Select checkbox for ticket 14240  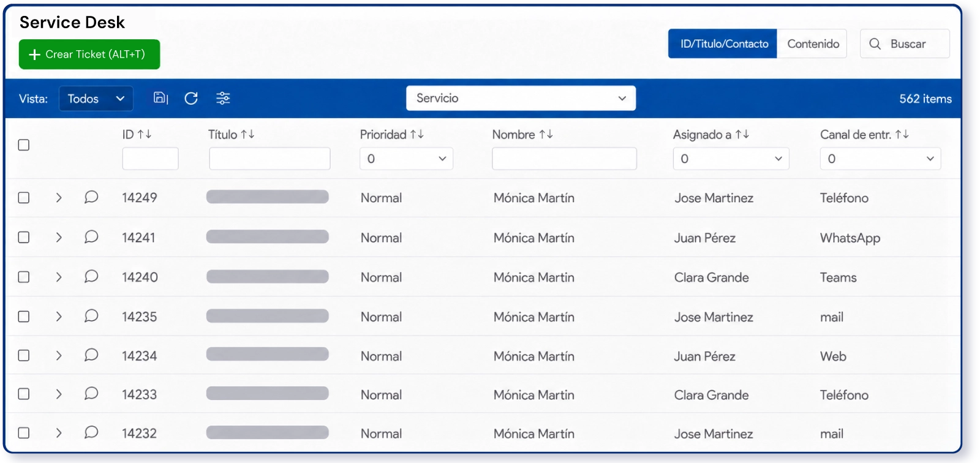(x=24, y=277)
